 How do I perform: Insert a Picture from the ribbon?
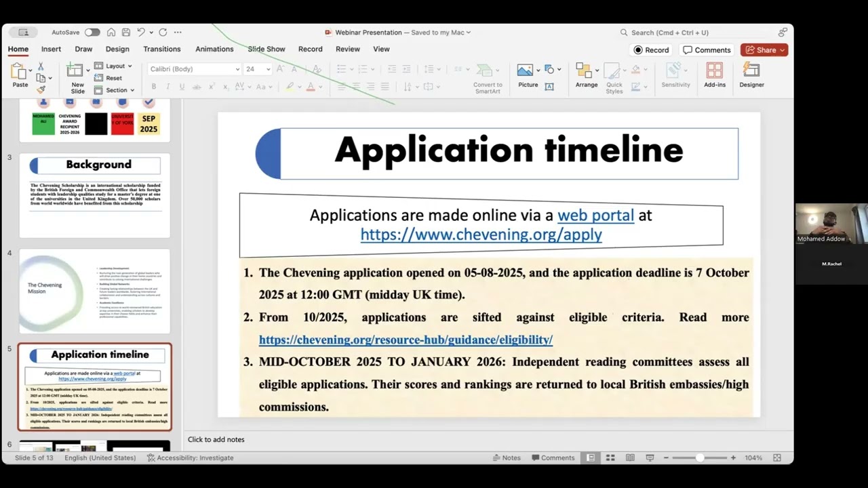(x=527, y=75)
